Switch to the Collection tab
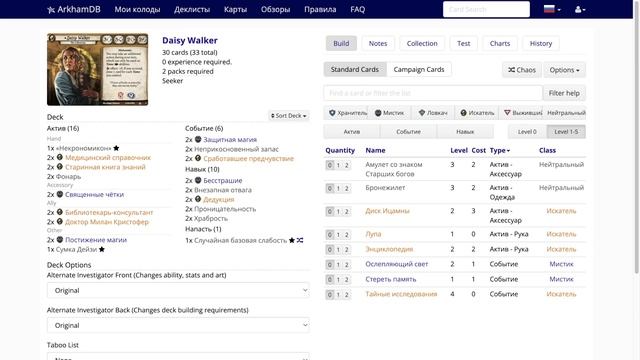Screen dimensions: 640x360 tap(422, 43)
